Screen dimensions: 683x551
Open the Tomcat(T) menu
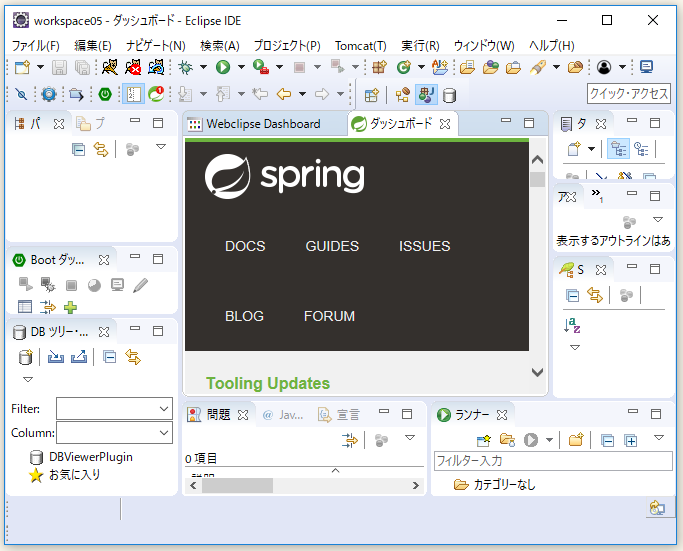[x=361, y=45]
